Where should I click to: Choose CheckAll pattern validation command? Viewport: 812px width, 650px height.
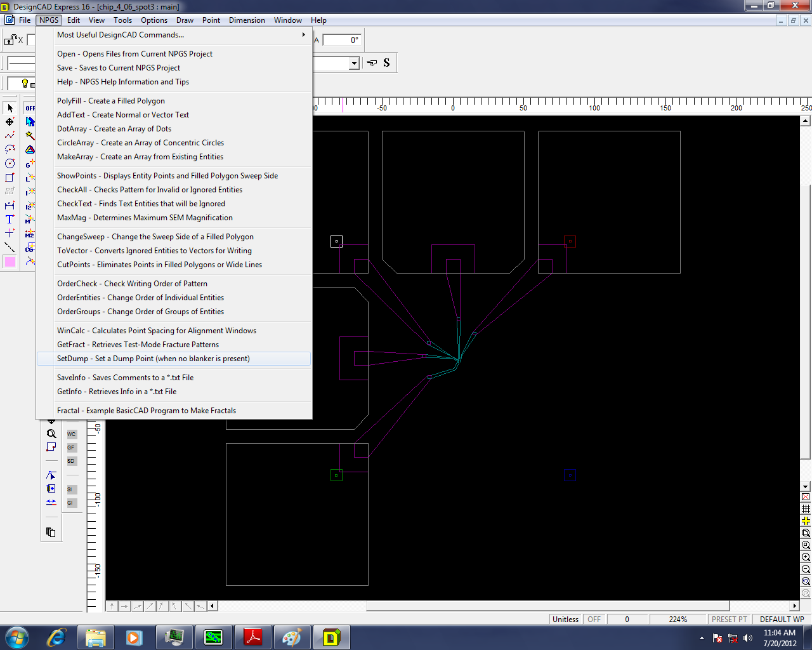coord(174,190)
